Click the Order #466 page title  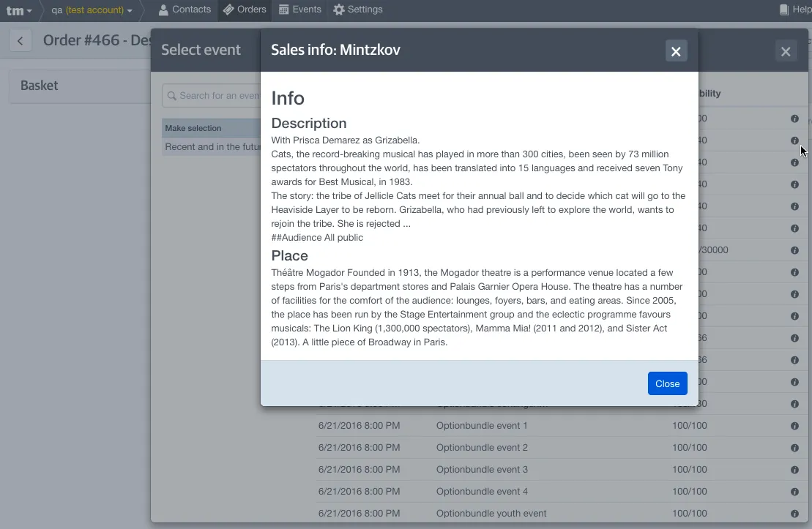(x=97, y=40)
